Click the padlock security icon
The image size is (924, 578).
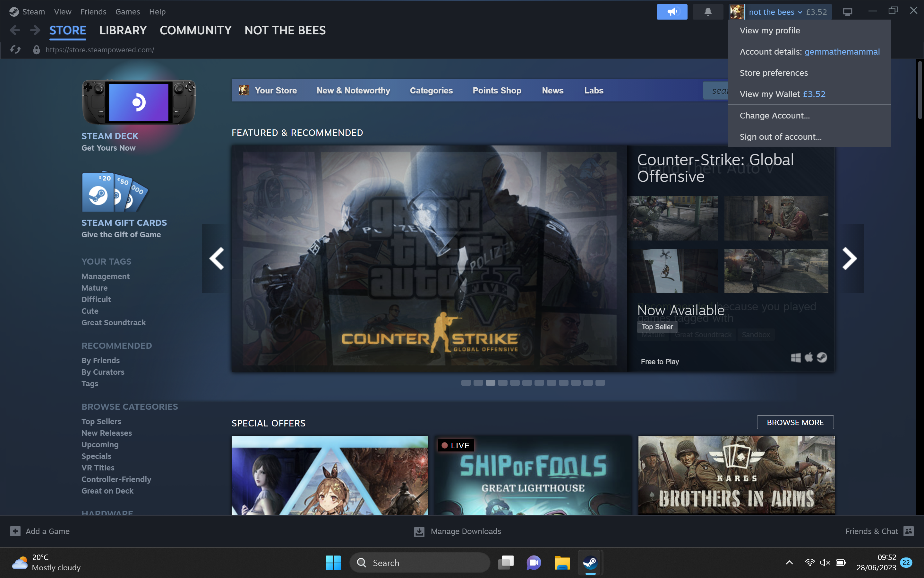37,50
